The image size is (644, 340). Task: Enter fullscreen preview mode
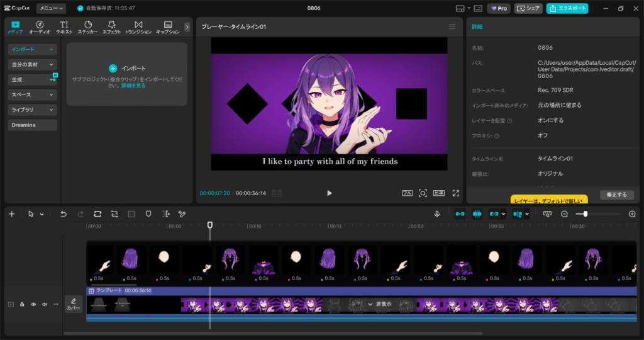point(456,193)
